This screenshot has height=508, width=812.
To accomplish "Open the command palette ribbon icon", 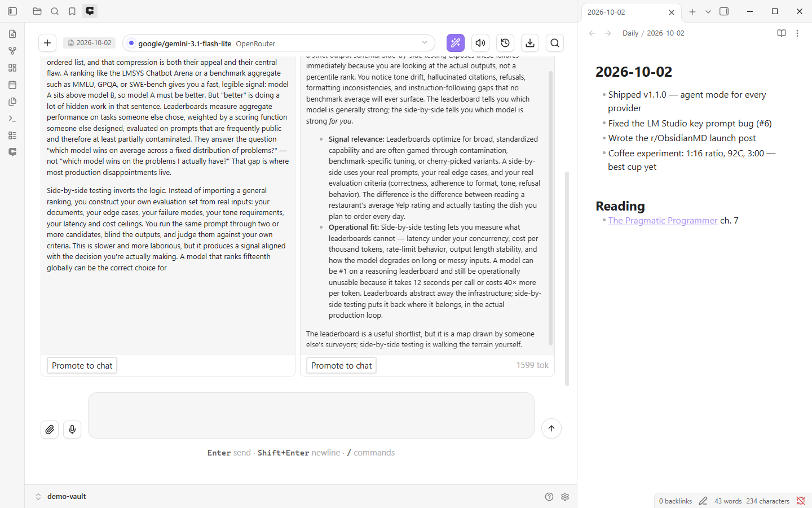I will 12,119.
